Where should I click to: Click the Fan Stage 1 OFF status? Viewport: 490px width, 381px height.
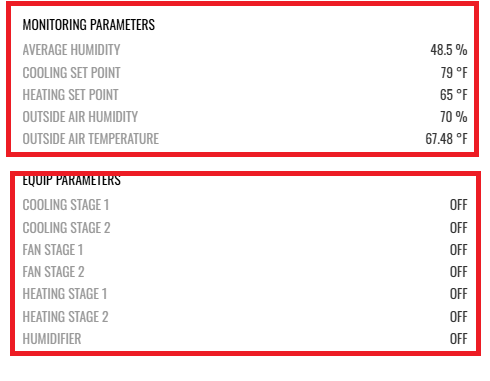tap(459, 250)
